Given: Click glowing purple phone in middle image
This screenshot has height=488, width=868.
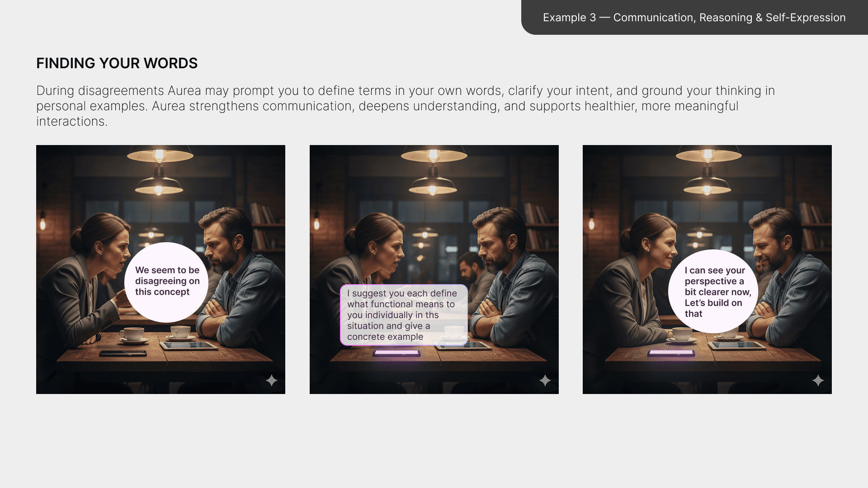Looking at the screenshot, I should [x=397, y=353].
